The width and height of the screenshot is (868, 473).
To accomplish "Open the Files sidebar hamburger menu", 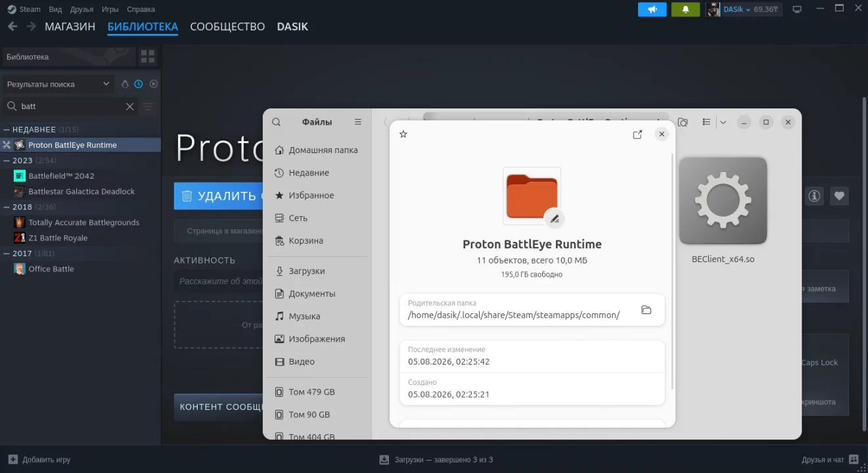I will (358, 122).
